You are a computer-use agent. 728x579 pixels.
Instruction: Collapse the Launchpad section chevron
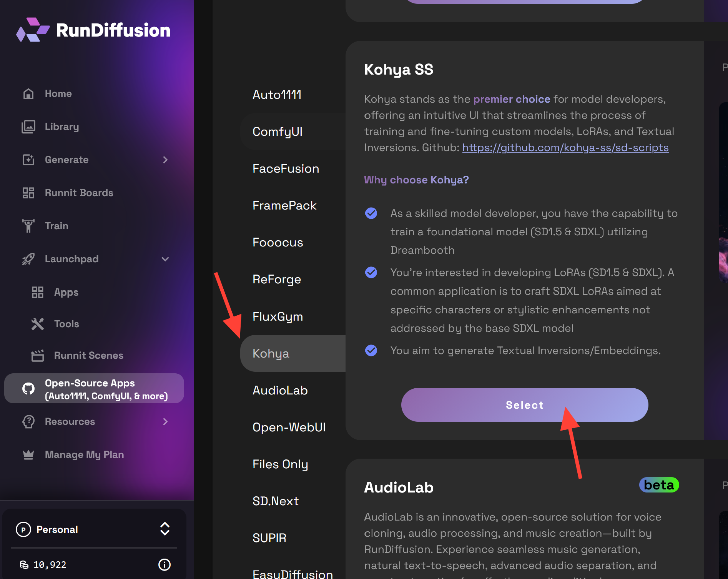pyautogui.click(x=165, y=259)
